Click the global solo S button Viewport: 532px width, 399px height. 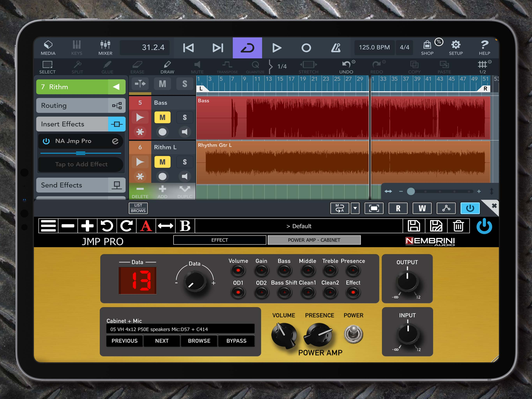coord(184,84)
